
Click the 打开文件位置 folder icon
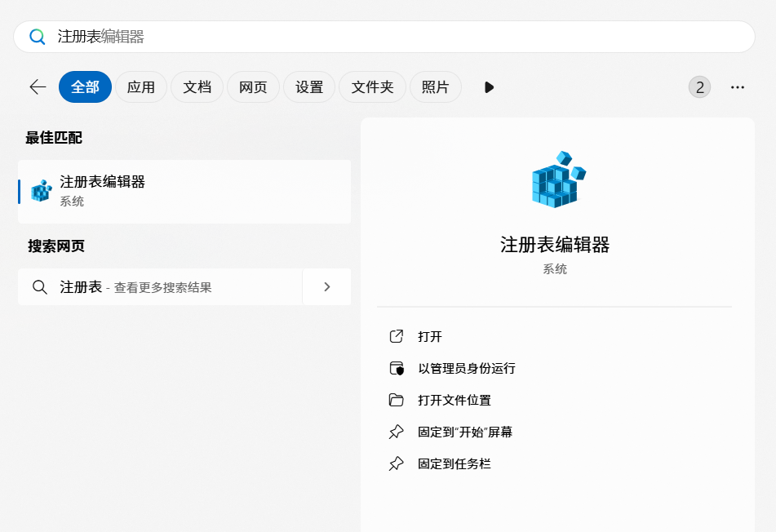[397, 400]
